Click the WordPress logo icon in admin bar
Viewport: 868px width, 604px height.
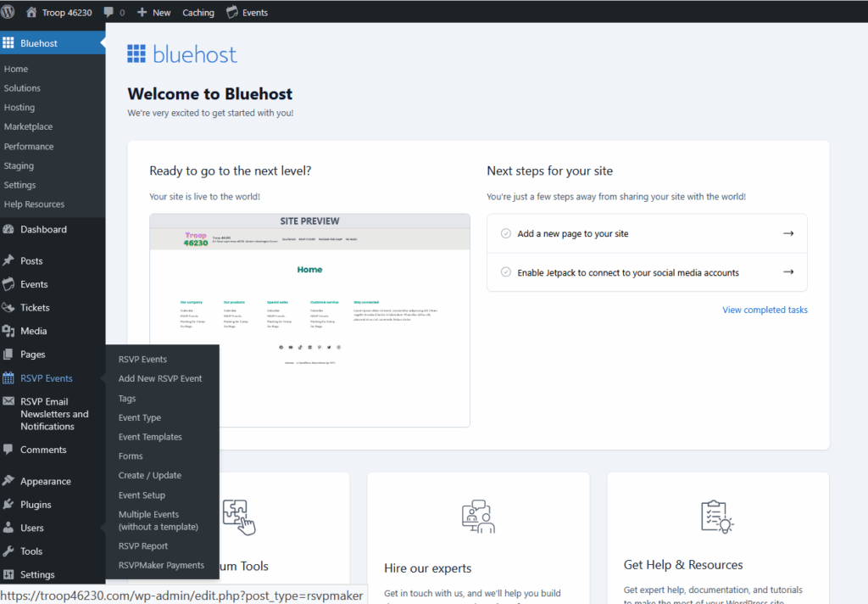click(x=7, y=12)
